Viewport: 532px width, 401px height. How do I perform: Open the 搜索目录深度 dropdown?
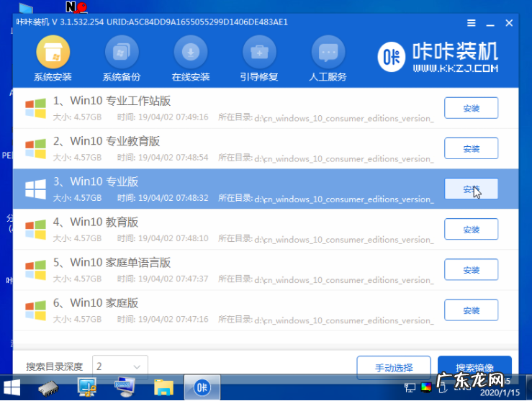click(x=120, y=366)
